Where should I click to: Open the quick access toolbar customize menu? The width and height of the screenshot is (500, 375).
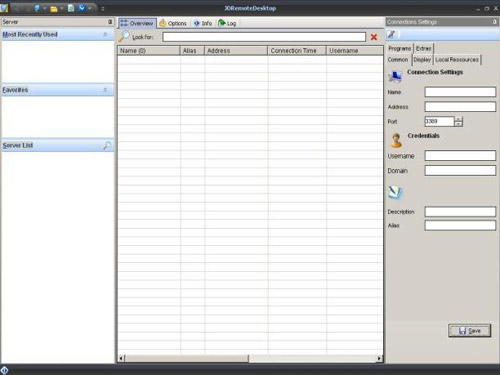103,9
